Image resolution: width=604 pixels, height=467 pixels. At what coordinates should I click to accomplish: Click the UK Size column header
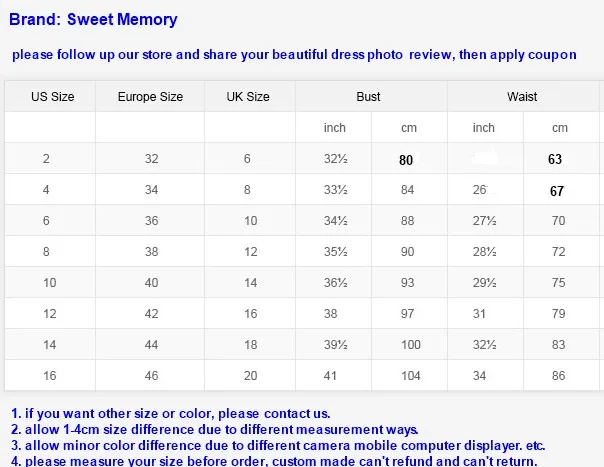point(248,97)
